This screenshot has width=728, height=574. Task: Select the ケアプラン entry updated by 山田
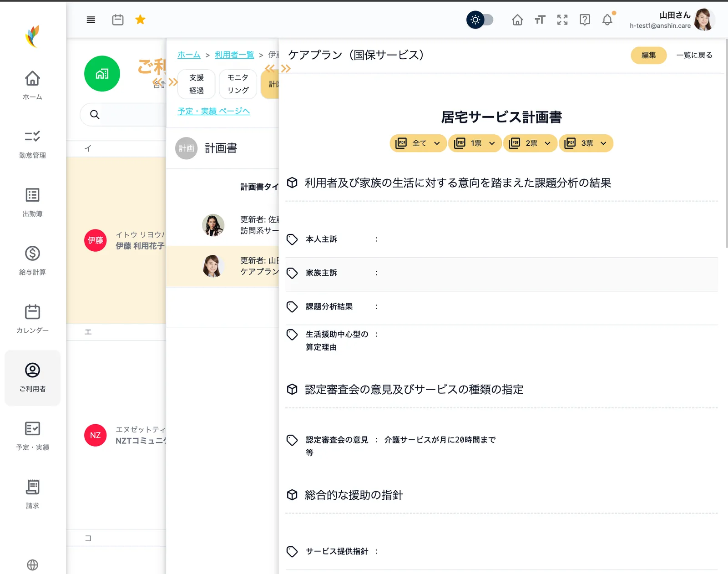[222, 266]
